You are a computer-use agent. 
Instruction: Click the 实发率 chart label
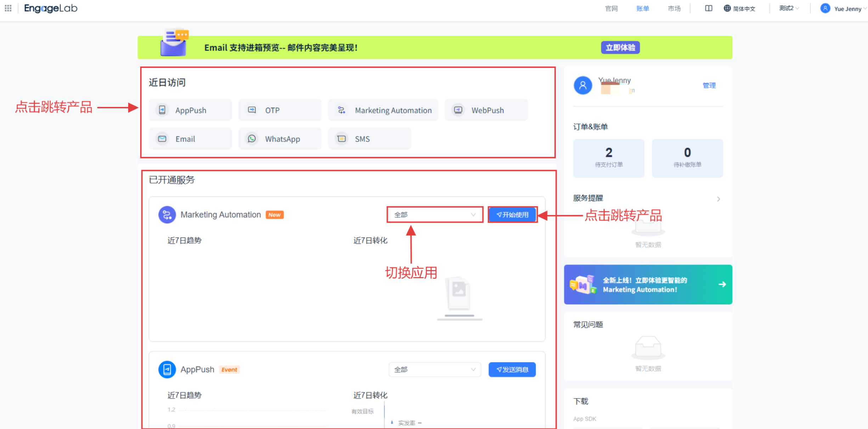tap(407, 423)
